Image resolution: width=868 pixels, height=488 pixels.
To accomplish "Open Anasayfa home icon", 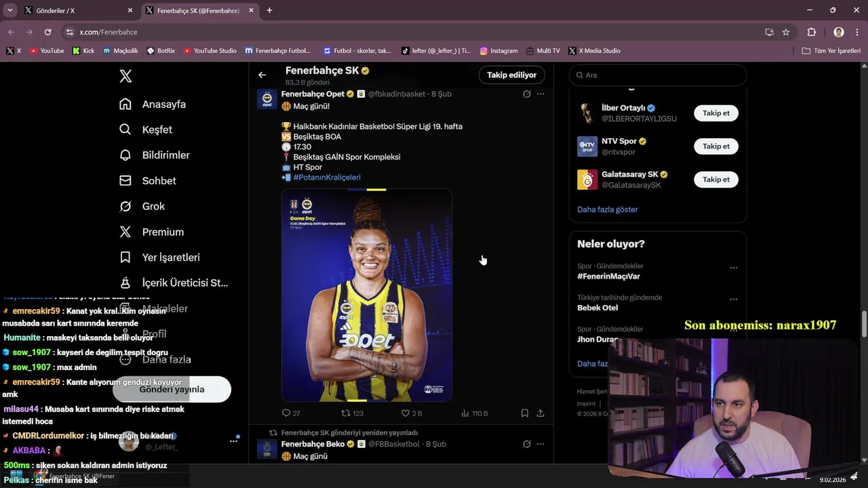I will [x=125, y=104].
